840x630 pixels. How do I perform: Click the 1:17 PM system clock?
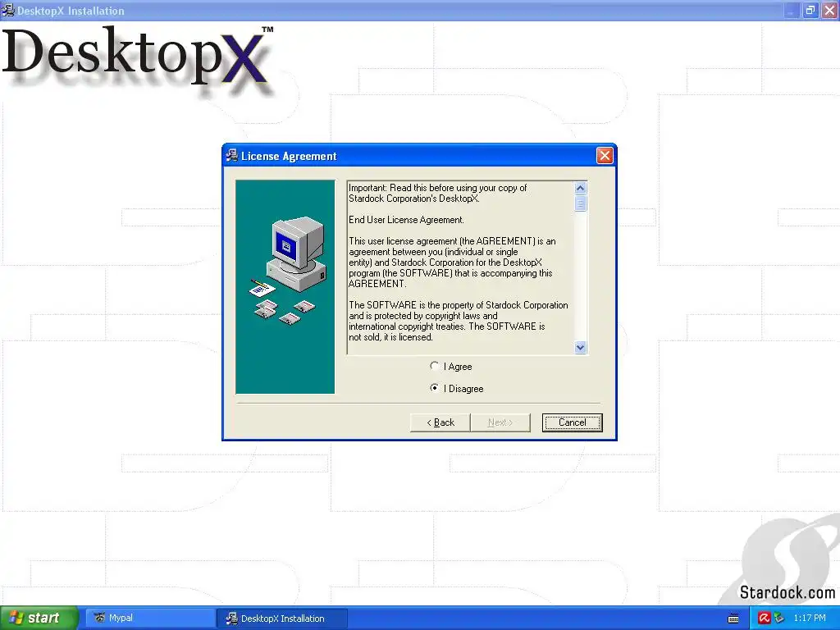click(810, 619)
